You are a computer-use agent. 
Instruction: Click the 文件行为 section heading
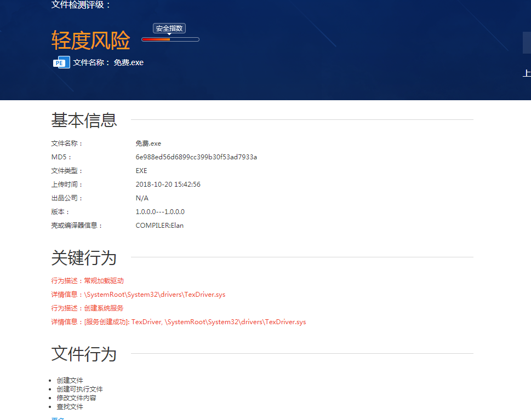pyautogui.click(x=84, y=354)
